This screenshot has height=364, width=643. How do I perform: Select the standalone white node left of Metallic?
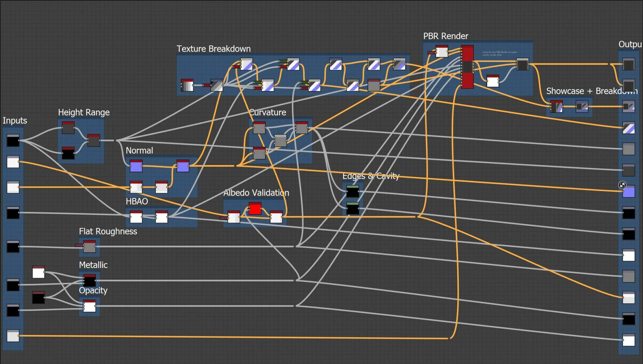click(x=39, y=272)
